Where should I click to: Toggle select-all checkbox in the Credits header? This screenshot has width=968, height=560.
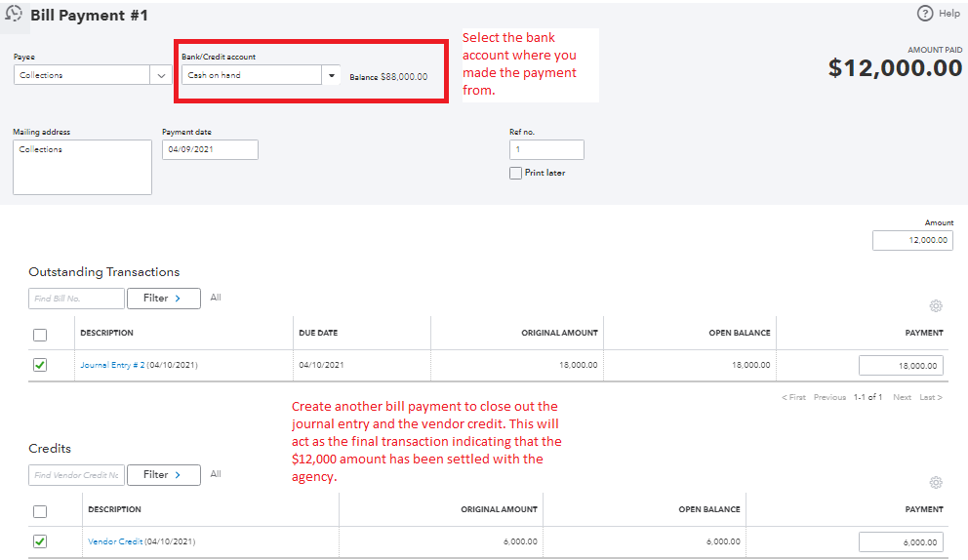[40, 511]
